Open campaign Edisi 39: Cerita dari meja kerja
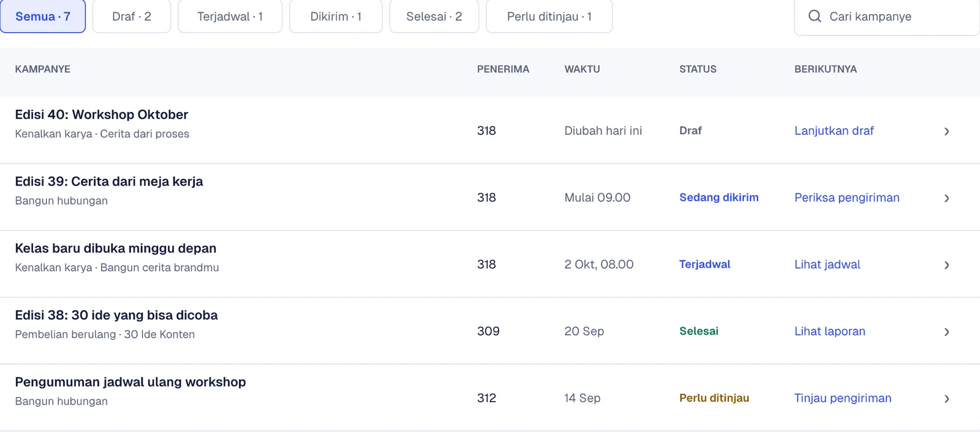The width and height of the screenshot is (980, 432). click(x=109, y=181)
